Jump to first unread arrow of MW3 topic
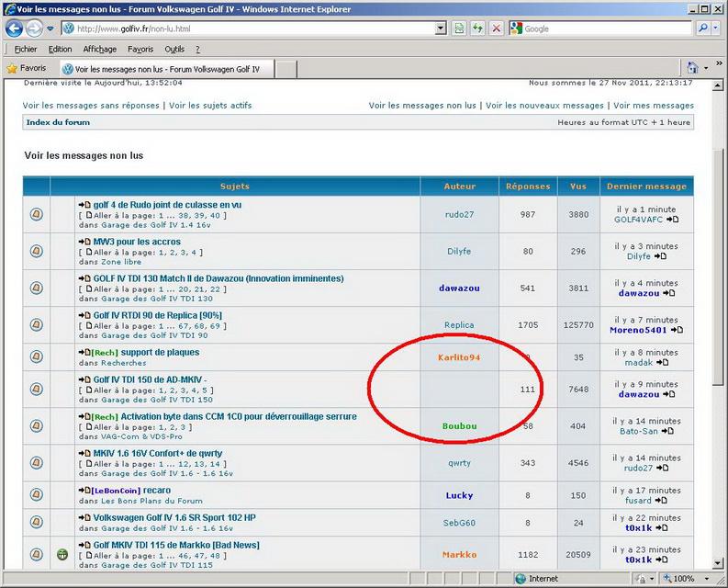 pos(84,242)
